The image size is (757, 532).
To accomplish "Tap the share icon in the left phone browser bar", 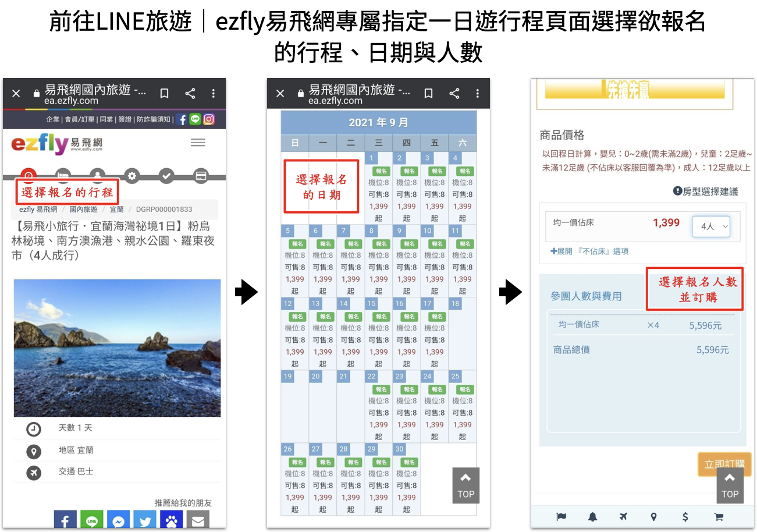I will 190,93.
